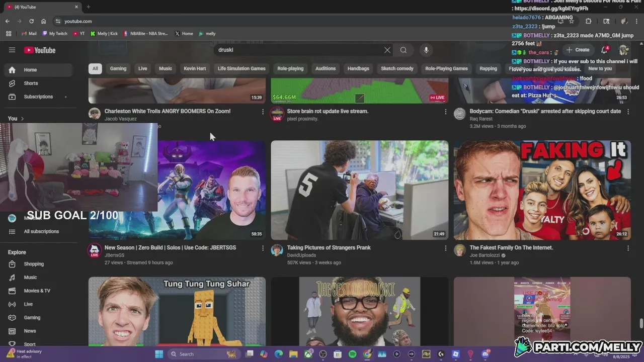This screenshot has width=644, height=362.
Task: Open options for Fakest Family video
Action: (628, 248)
